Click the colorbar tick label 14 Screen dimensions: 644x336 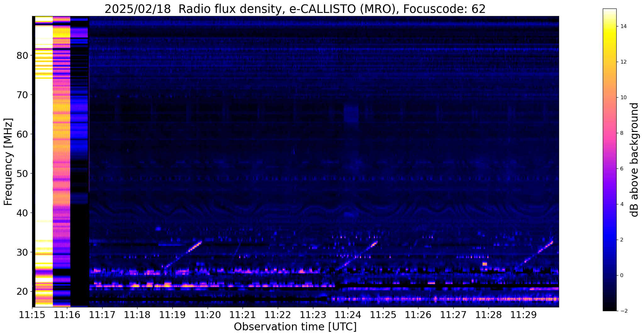tap(623, 26)
